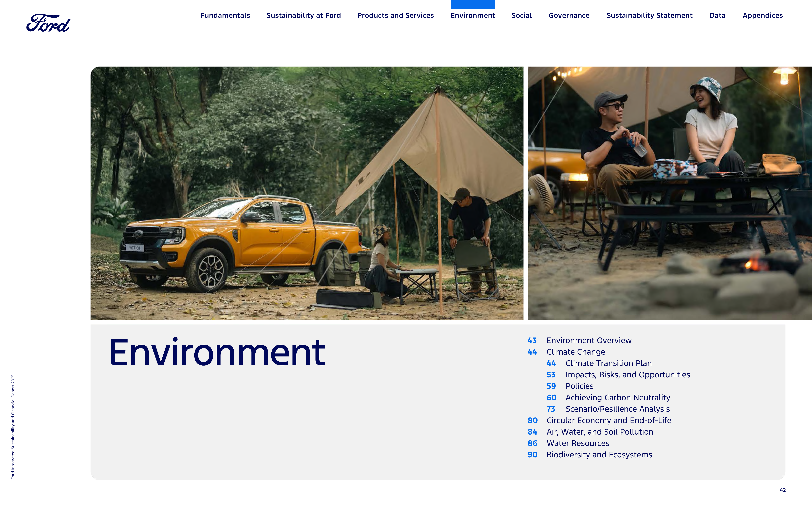This screenshot has width=812, height=508.
Task: Select the Environment tab
Action: point(473,15)
